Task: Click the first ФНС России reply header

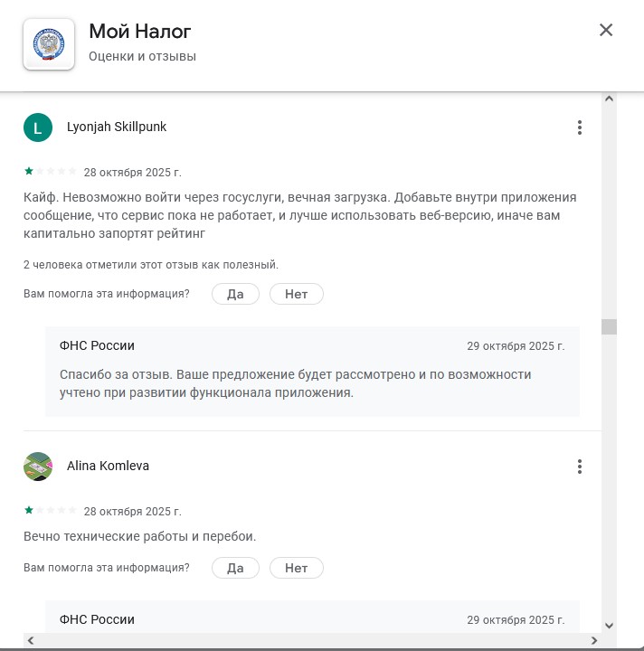Action: click(x=97, y=345)
